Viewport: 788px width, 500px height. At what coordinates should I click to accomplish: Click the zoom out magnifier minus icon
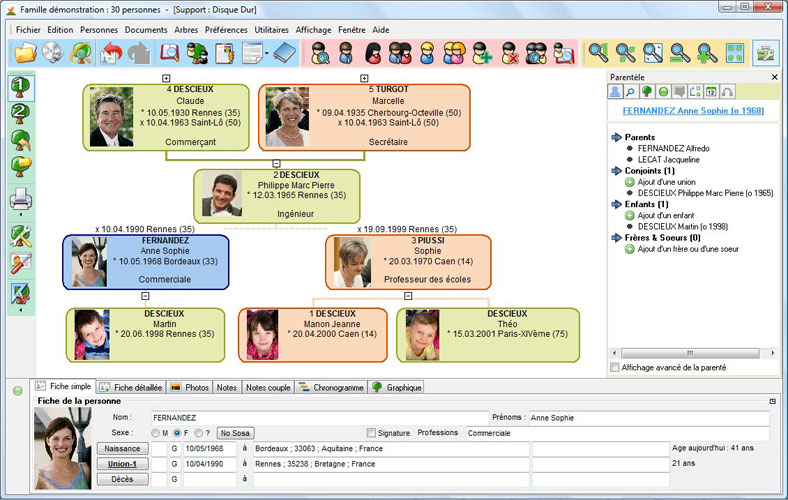point(679,53)
